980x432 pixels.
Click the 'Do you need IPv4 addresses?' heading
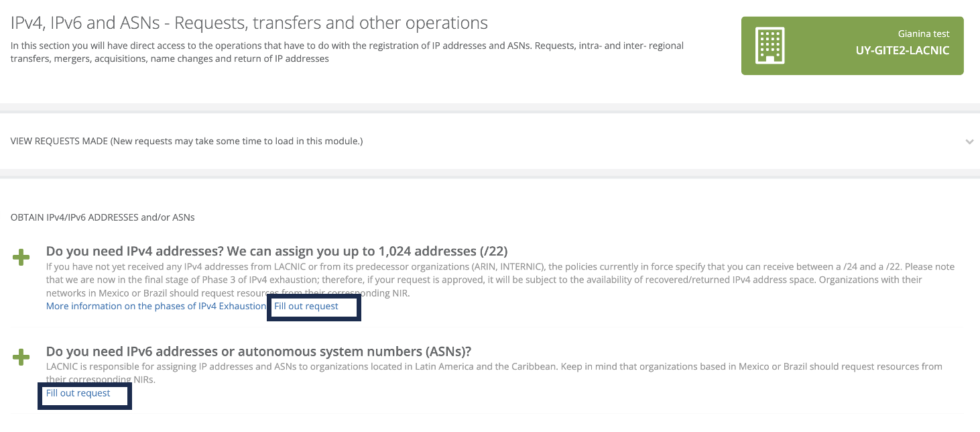pos(134,252)
